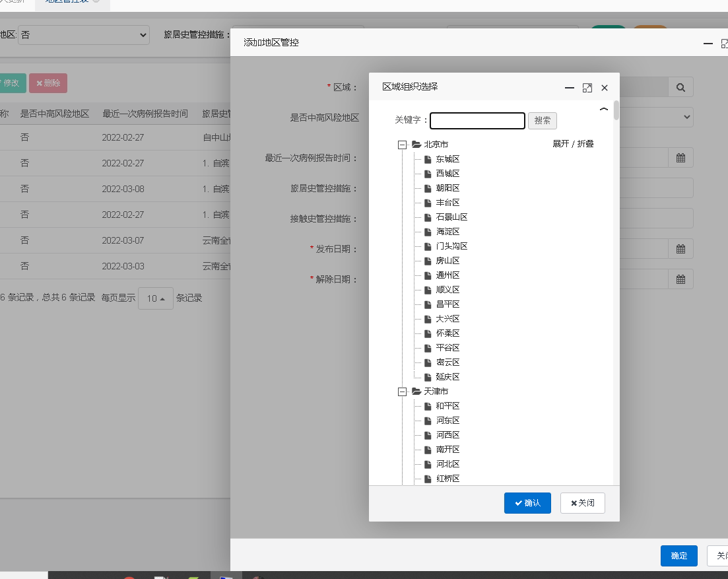Click the file icon beside 丰台区
Viewport: 728px width, 579px height.
click(x=428, y=203)
